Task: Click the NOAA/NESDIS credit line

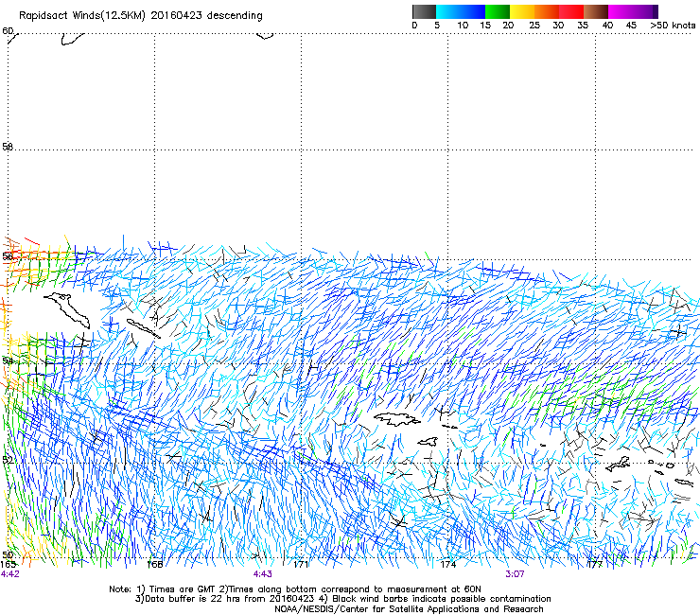Action: pos(409,609)
